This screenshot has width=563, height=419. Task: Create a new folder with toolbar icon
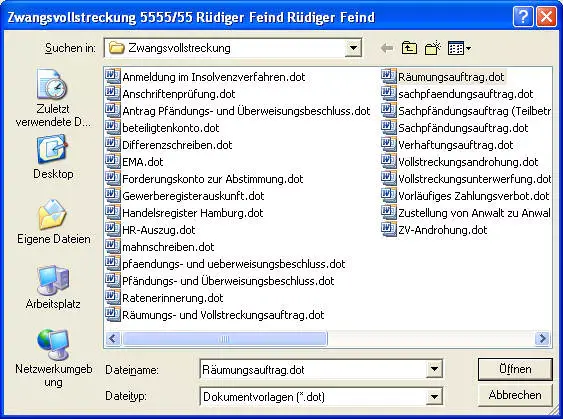433,48
